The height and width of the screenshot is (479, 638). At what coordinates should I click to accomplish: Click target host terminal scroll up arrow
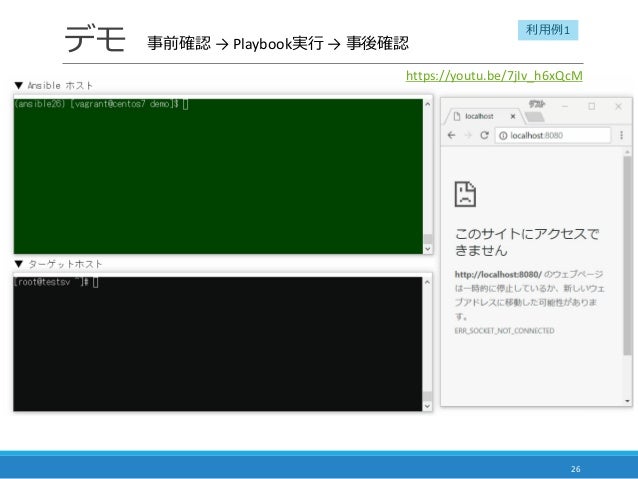[427, 282]
